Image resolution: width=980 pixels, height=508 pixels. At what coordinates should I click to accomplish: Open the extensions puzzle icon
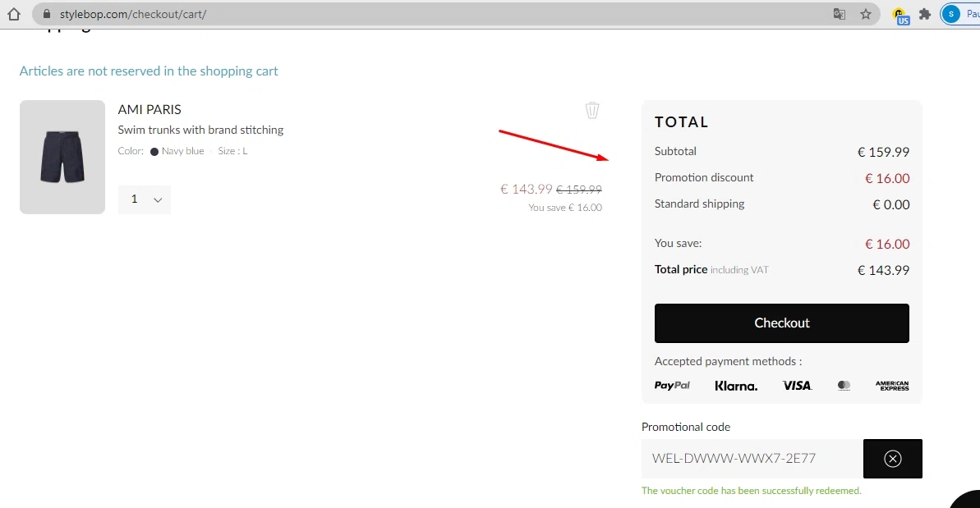[925, 14]
